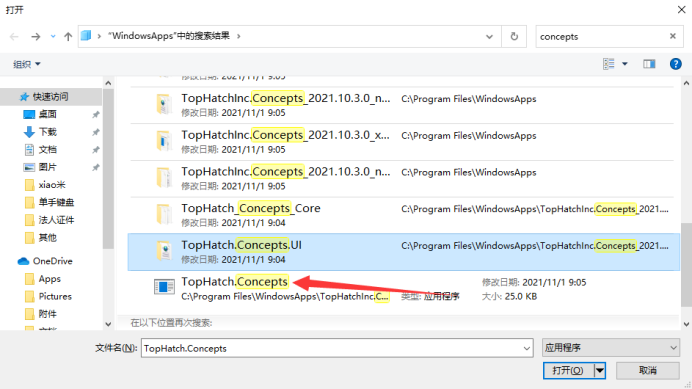Select the TopHatch.Concepts.UI folder

tap(404, 252)
